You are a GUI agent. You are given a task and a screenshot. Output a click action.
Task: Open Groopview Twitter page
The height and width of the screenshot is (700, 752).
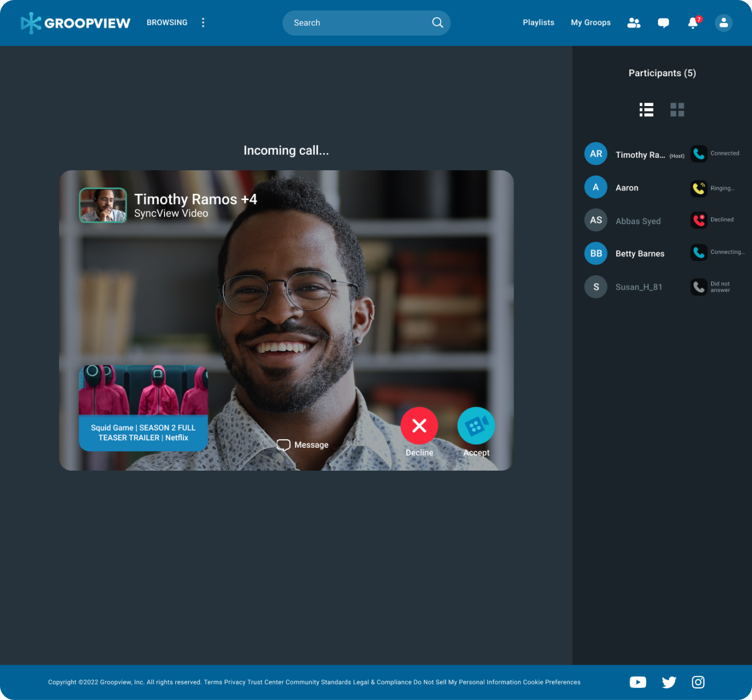tap(668, 682)
